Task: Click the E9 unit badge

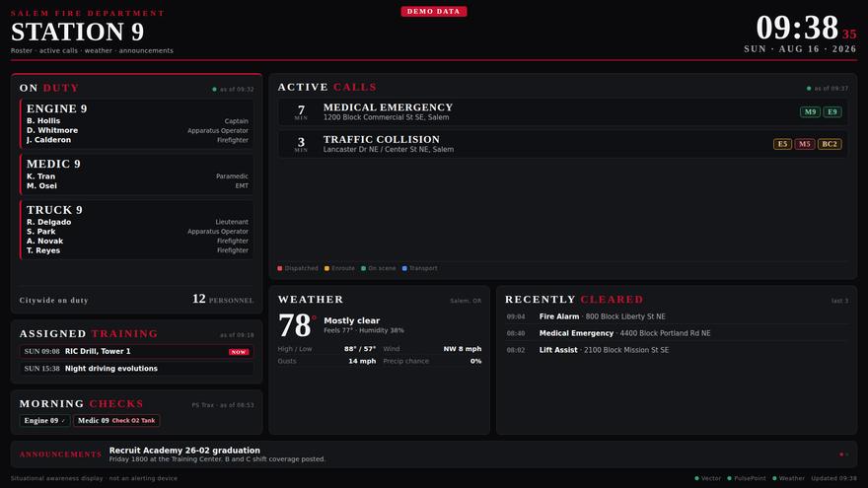Action: 832,111
